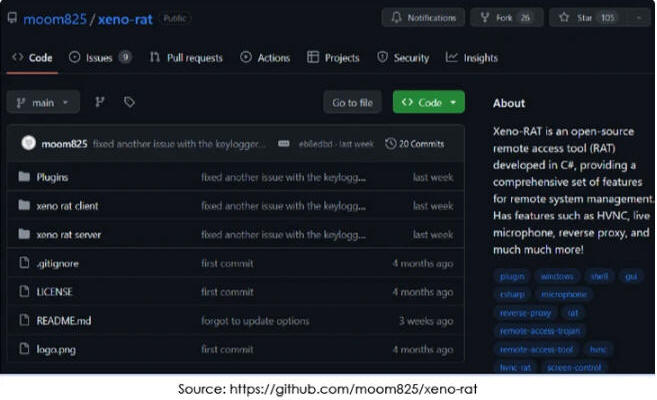Select the remote-access-trojan topic tag
Viewport: 657px width, 400px height.
pos(540,331)
